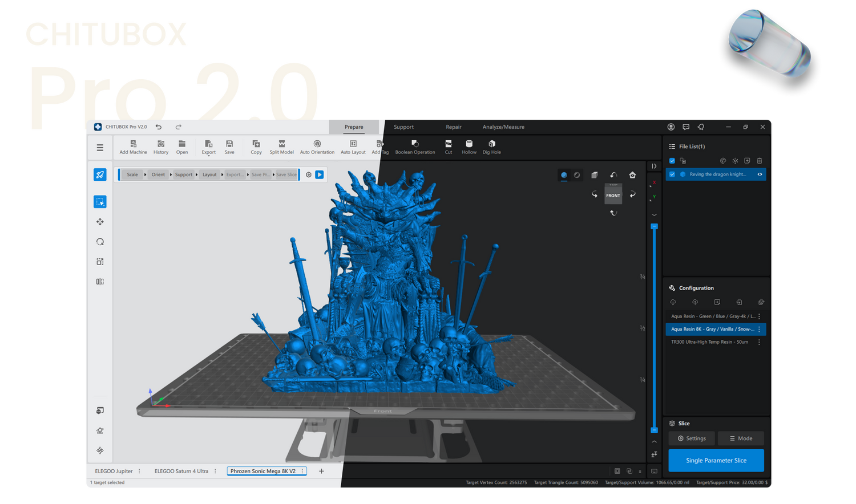Click the top handle of layer slider
The width and height of the screenshot is (856, 504).
(x=655, y=226)
